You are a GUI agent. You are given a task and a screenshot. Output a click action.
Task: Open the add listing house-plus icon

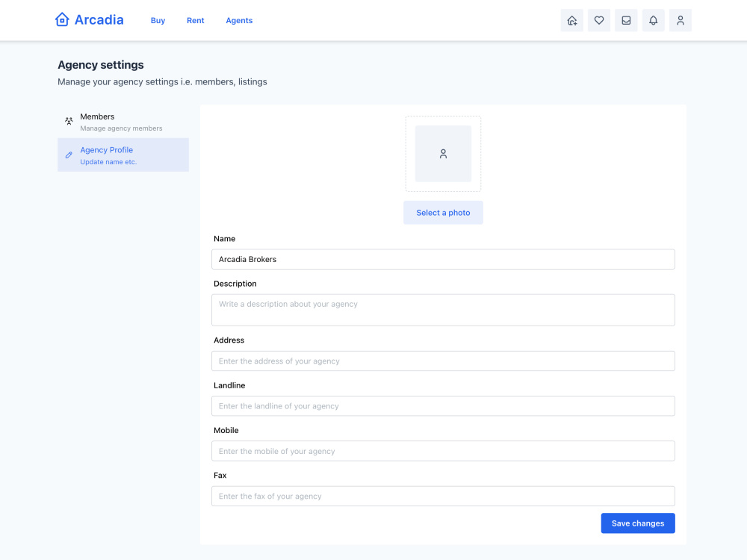click(571, 20)
